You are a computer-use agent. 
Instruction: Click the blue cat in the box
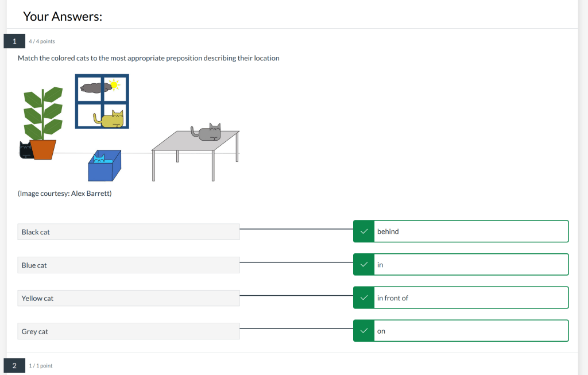click(x=99, y=158)
